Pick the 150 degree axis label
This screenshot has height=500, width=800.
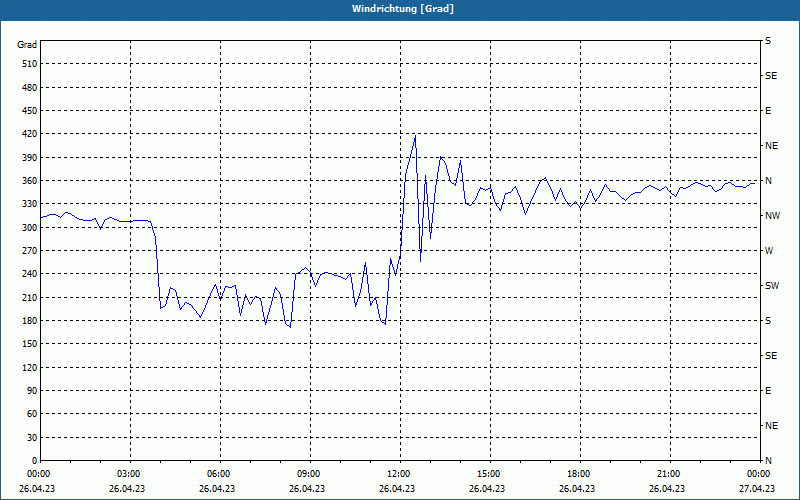(x=30, y=344)
